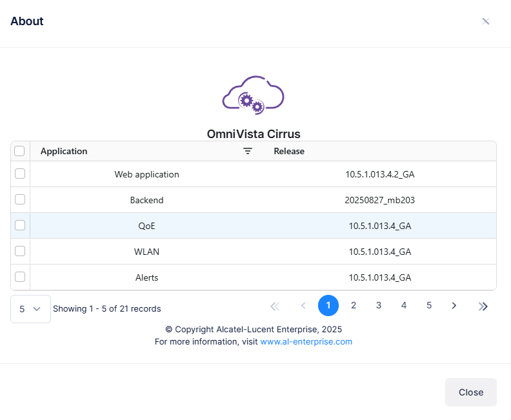This screenshot has height=420, width=511.
Task: Switch to page 2 of records
Action: point(354,305)
